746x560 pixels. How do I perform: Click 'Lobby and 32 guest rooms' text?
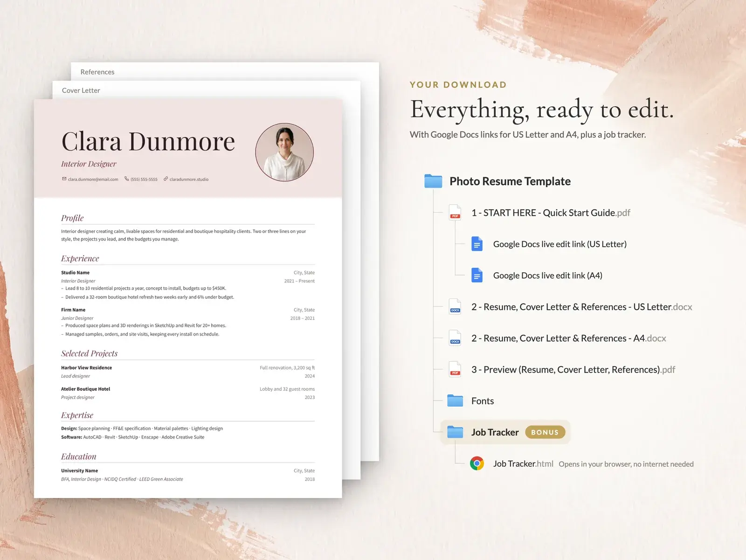coord(287,389)
